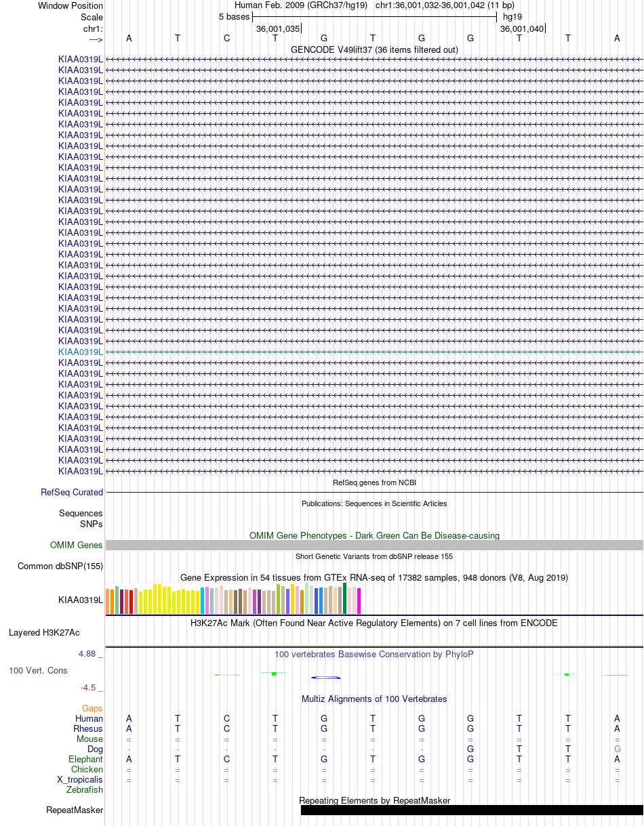Click the RefSeq Curated track label
The height and width of the screenshot is (826, 644).
pos(72,493)
